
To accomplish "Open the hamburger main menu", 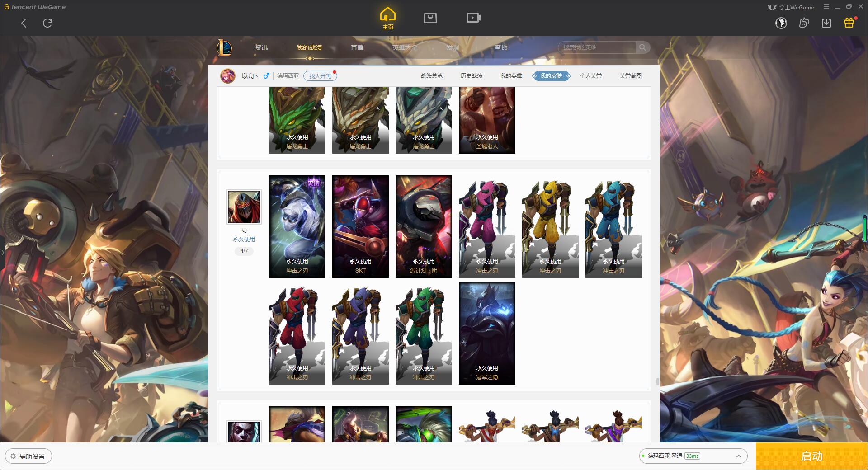I will click(826, 7).
